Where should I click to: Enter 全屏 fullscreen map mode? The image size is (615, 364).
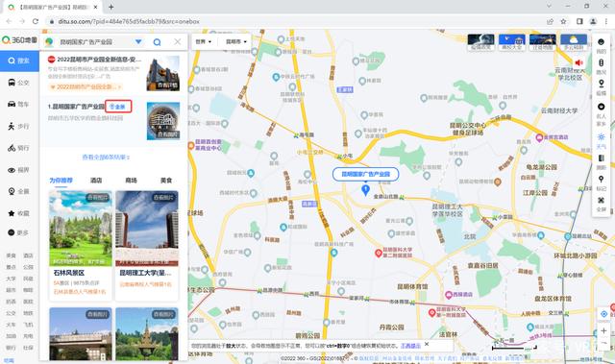(601, 205)
